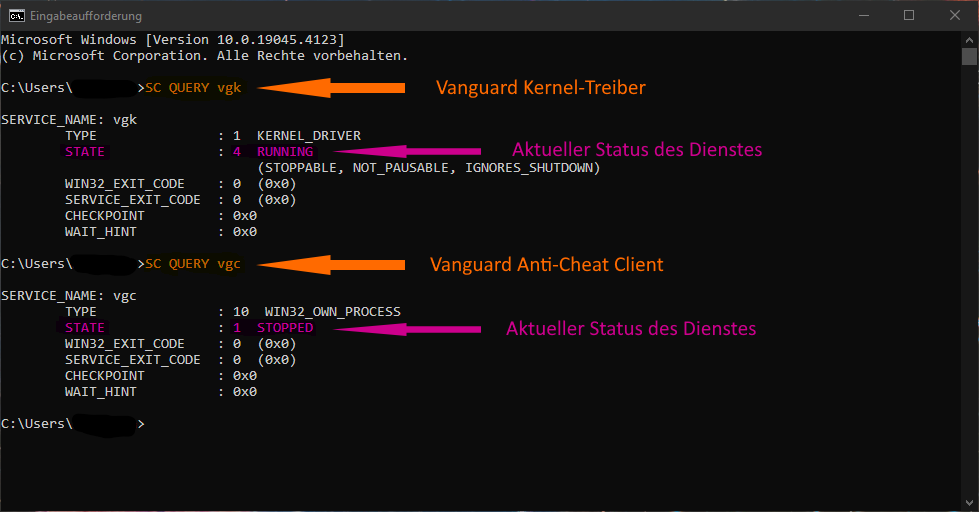Close the Eingabeaufforderung window

pyautogui.click(x=955, y=16)
